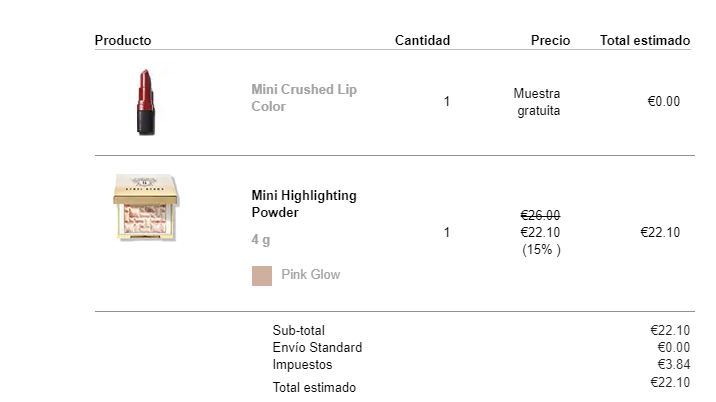716x402 pixels.
Task: Open the Mini Highlighting Powder product link
Action: (x=304, y=204)
